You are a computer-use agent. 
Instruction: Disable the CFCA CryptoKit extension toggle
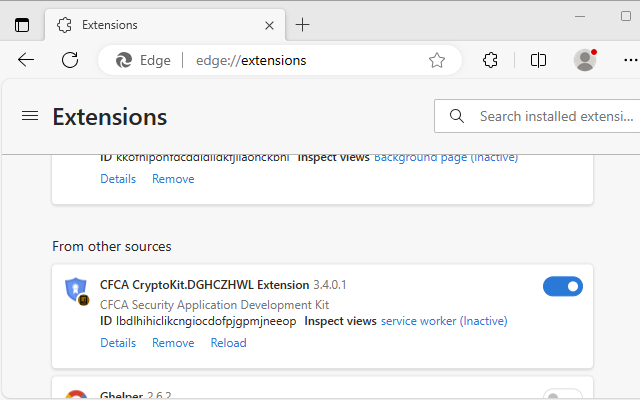(563, 287)
